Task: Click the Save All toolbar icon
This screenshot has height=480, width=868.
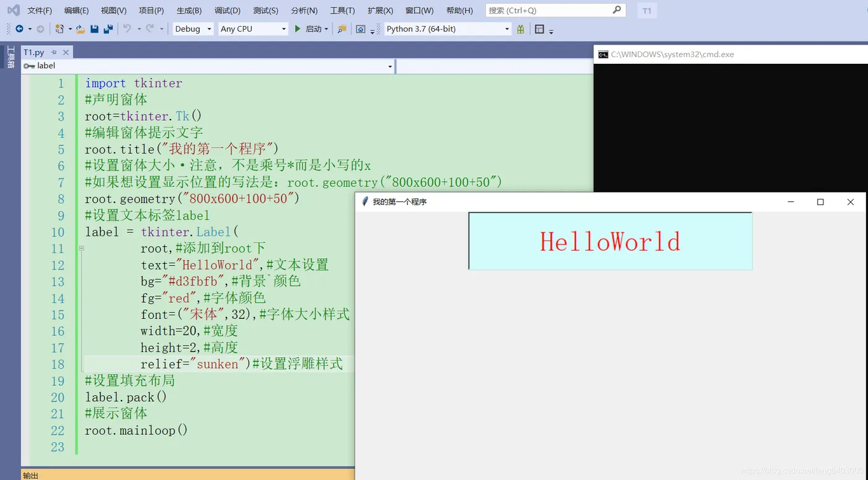Action: pyautogui.click(x=108, y=29)
